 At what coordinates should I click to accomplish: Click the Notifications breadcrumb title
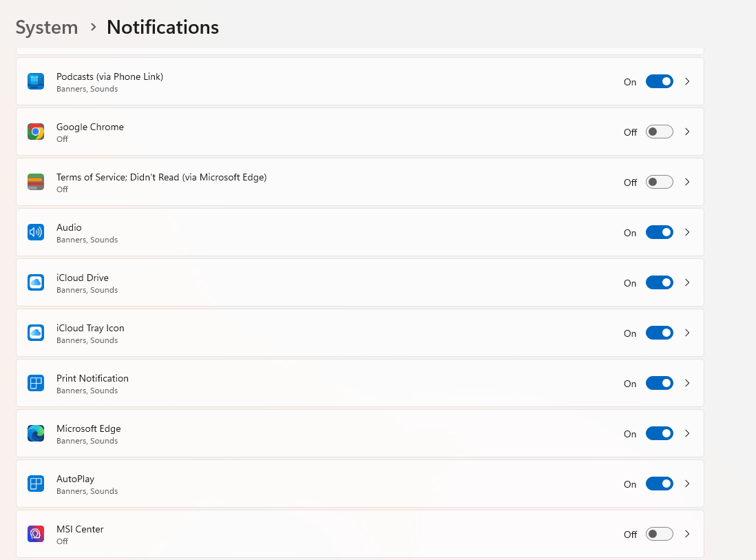point(162,28)
